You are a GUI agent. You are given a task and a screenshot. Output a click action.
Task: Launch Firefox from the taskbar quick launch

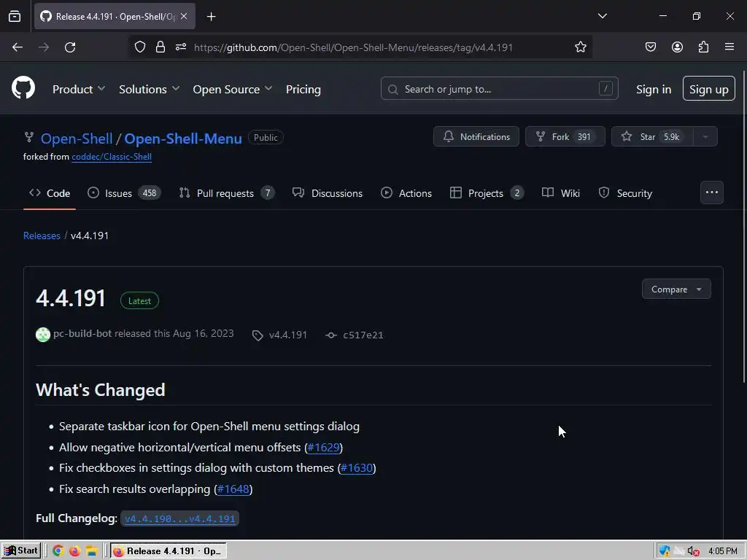tap(75, 551)
